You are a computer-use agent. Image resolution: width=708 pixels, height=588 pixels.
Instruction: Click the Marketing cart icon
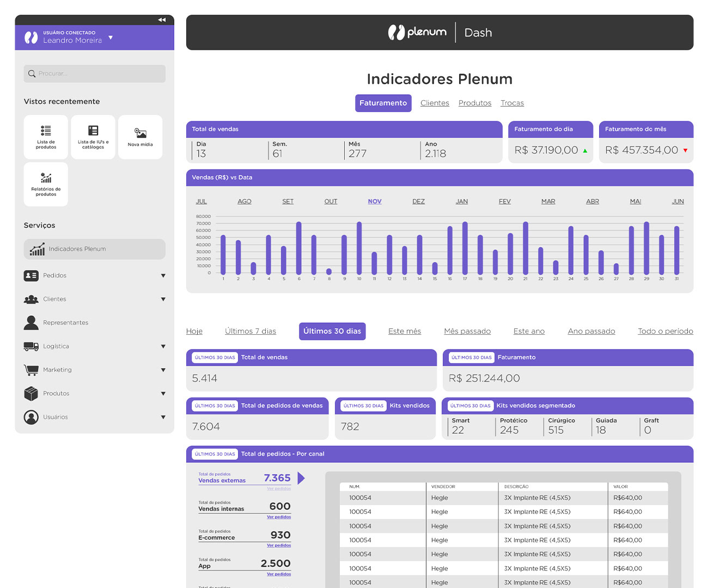31,370
